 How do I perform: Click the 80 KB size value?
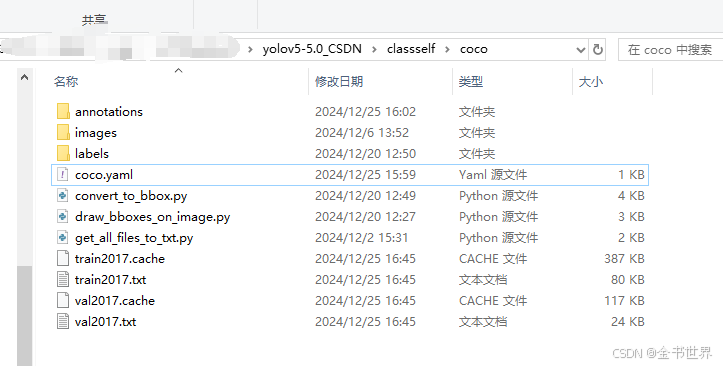click(628, 280)
